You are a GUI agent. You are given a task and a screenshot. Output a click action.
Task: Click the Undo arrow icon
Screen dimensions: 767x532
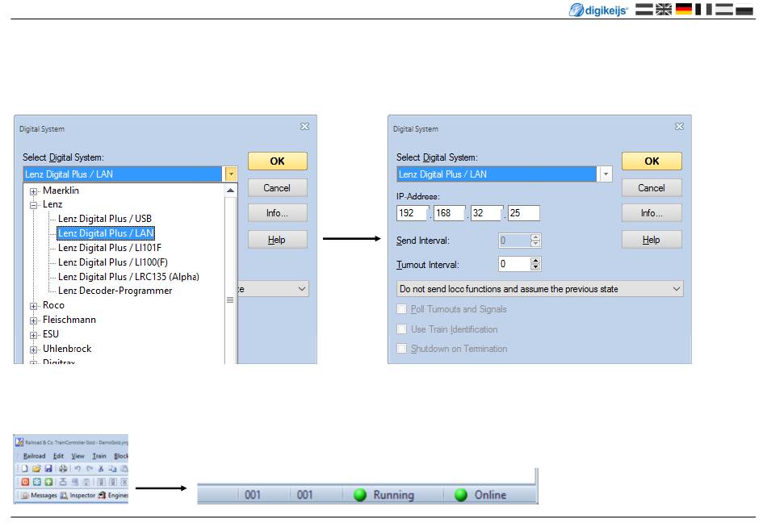click(78, 468)
